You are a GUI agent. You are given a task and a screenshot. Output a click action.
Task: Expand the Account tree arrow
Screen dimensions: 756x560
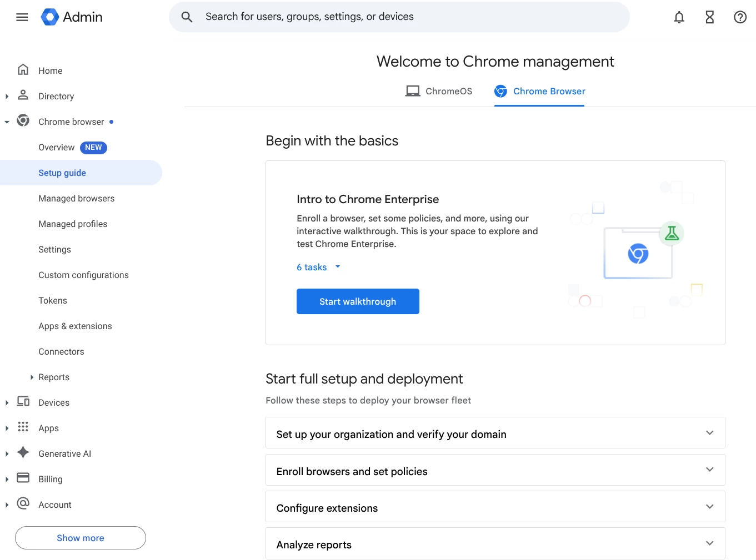point(7,505)
